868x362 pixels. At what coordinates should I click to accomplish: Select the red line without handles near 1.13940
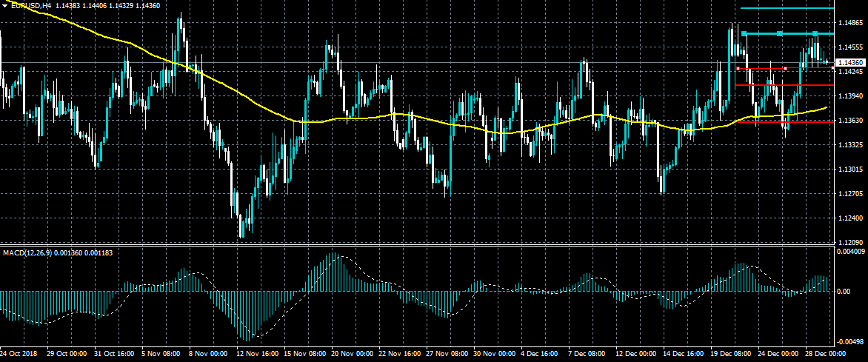pyautogui.click(x=785, y=85)
